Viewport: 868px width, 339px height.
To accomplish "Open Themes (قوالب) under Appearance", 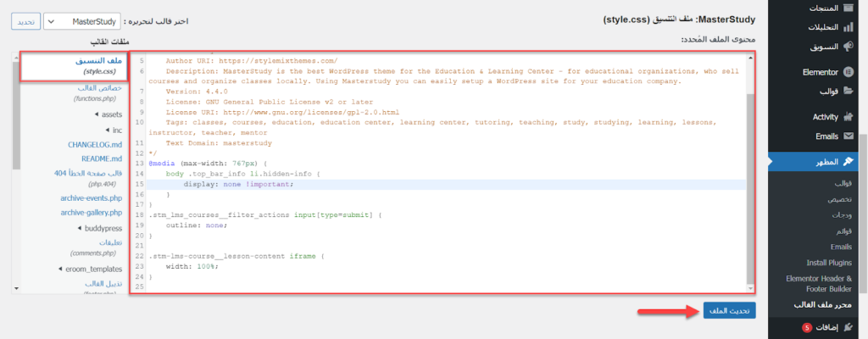I will tap(843, 183).
